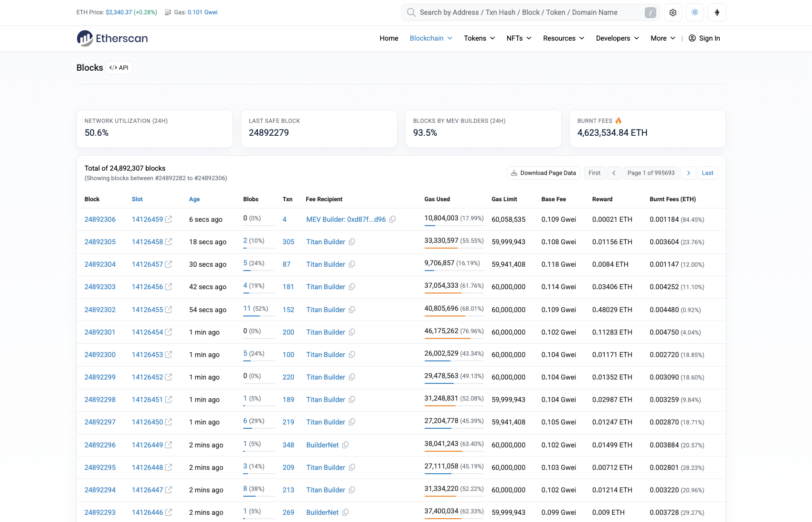Go to next page with right chevron
The height and width of the screenshot is (522, 812).
[x=688, y=173]
